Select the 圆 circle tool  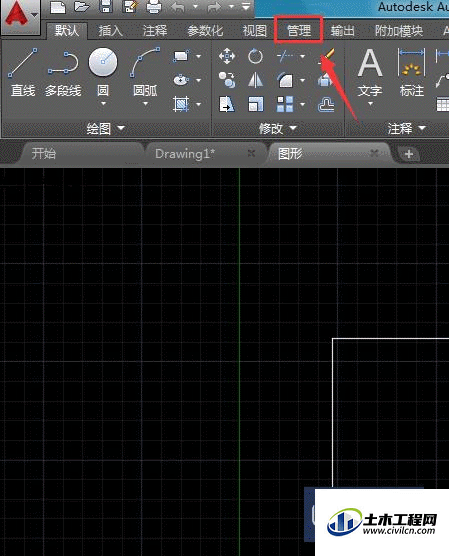pyautogui.click(x=103, y=72)
